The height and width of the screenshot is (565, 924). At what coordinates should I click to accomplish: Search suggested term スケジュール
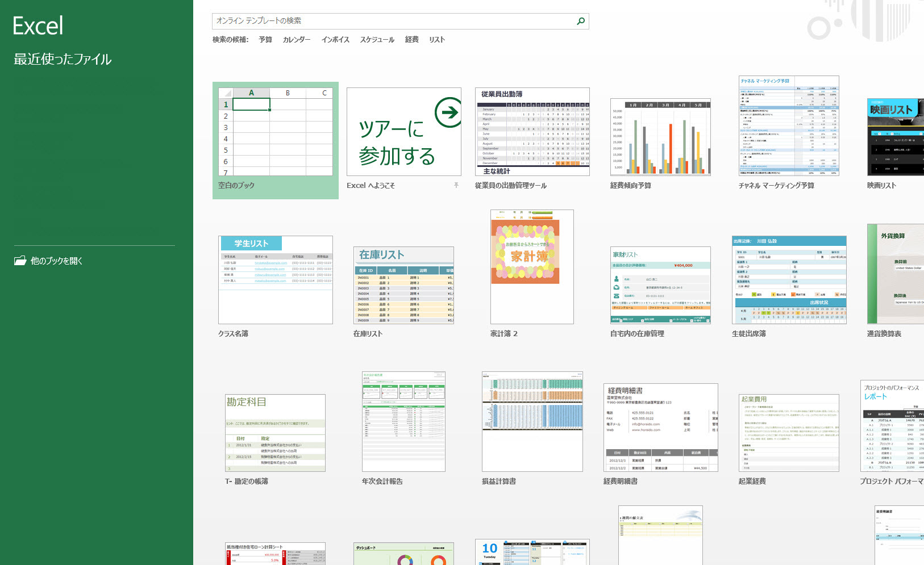point(377,40)
